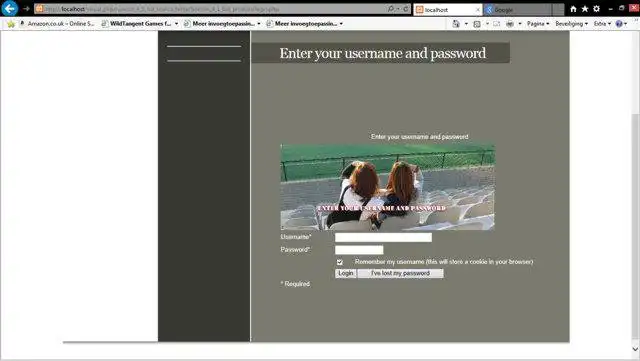Open WildTangent Games favorite
640x361 pixels.
tap(136, 24)
